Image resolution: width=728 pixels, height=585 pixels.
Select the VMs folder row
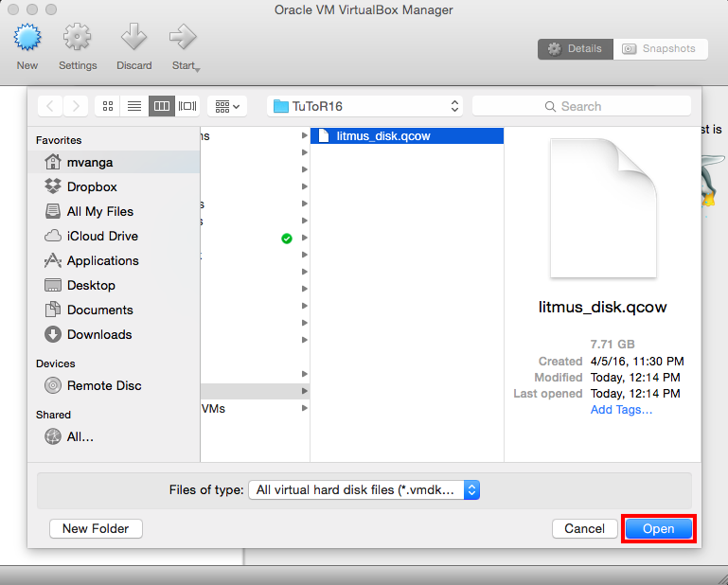click(x=255, y=409)
